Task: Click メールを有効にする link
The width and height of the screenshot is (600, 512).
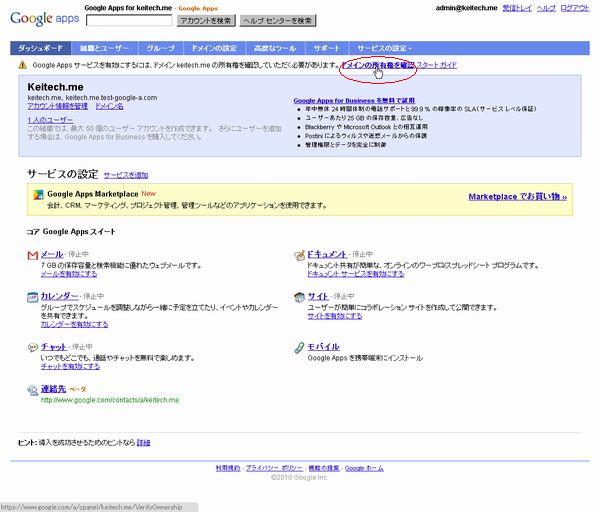Action: pos(69,274)
